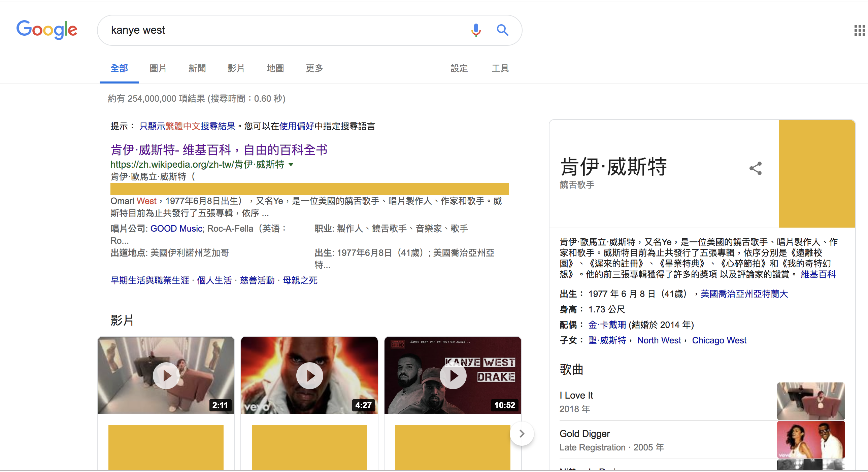868x472 pixels.
Task: Click the Gold Digger song thumbnail
Action: (x=811, y=439)
